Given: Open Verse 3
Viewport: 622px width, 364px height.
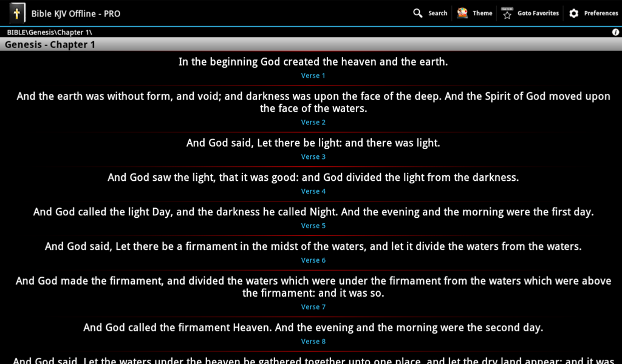Looking at the screenshot, I should (x=313, y=157).
